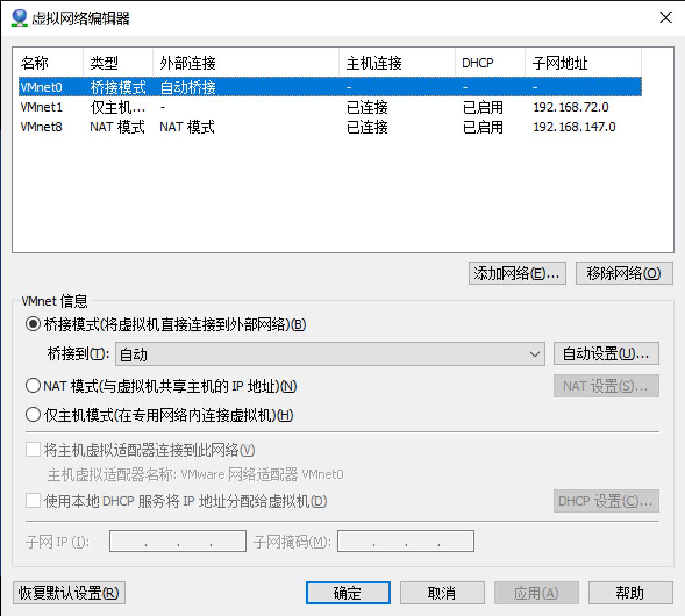Screen dimensions: 685x616
Task: Click 帮助 for help
Action: coord(631,593)
